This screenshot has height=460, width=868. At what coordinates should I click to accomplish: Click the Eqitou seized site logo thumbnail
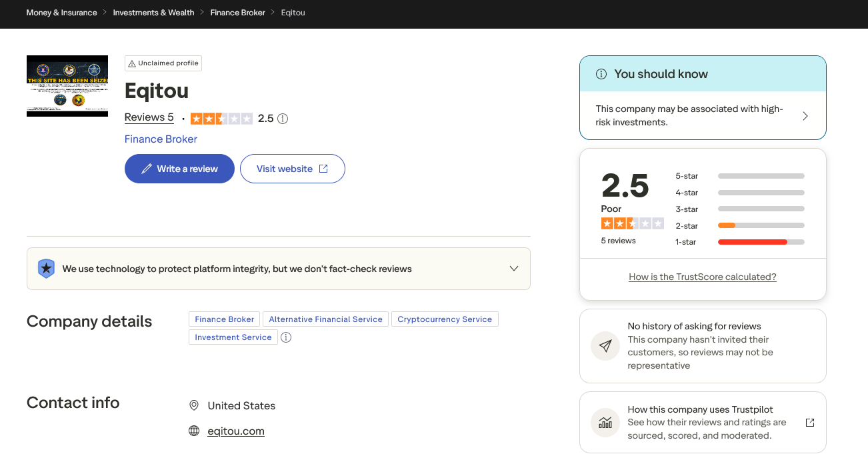pos(67,86)
